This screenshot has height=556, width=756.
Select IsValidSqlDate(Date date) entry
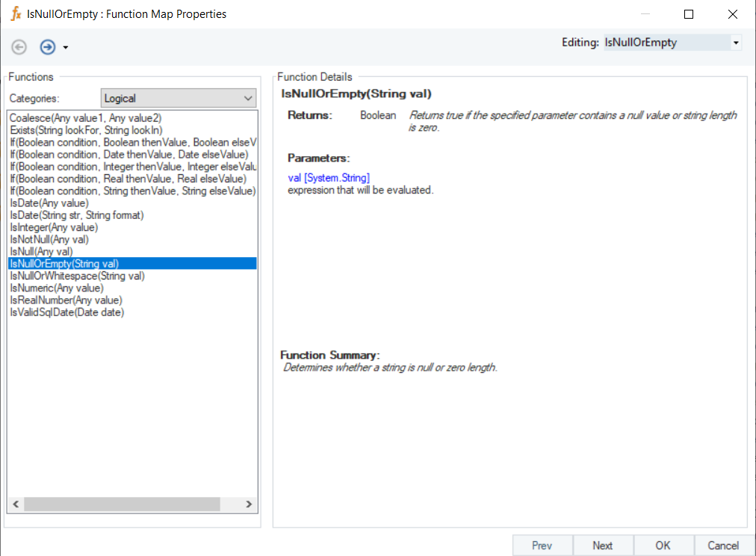point(67,312)
